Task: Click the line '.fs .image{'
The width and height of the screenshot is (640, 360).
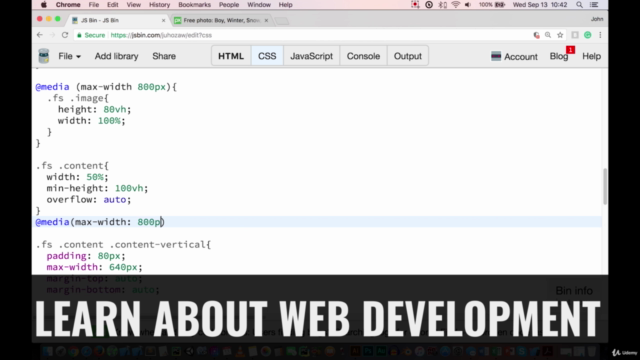Action: pos(78,98)
